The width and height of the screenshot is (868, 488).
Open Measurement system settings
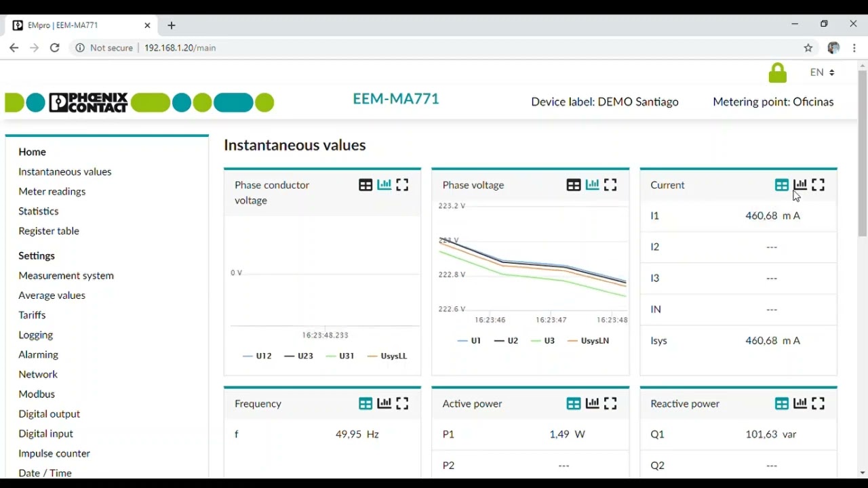pos(66,275)
